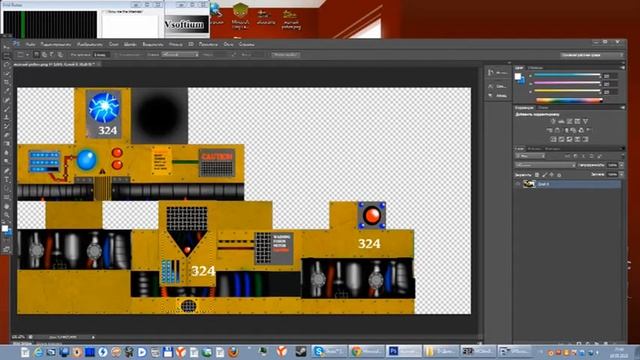This screenshot has height=360, width=640.
Task: Open the File menu
Action: tap(30, 44)
